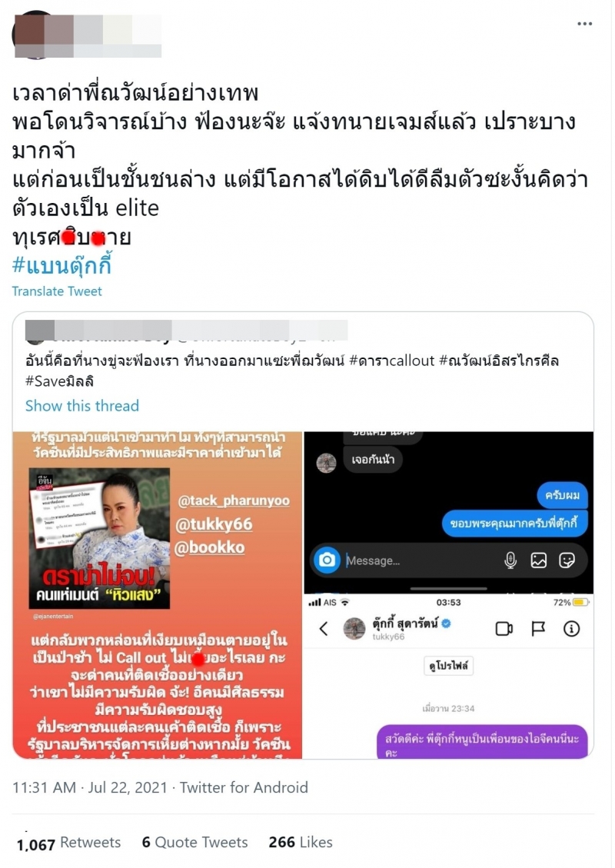Open the left orange story image in quoted tweet
This screenshot has width=615, height=868.
[x=158, y=595]
